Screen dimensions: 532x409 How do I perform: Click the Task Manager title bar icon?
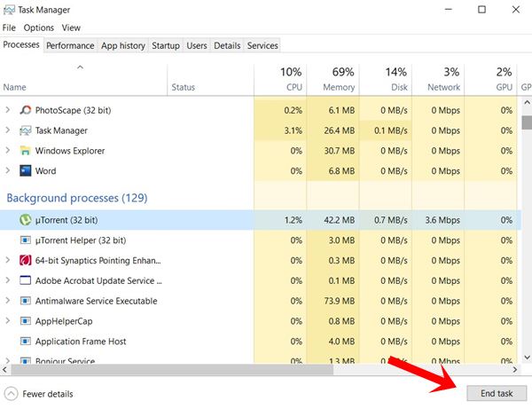[x=9, y=10]
